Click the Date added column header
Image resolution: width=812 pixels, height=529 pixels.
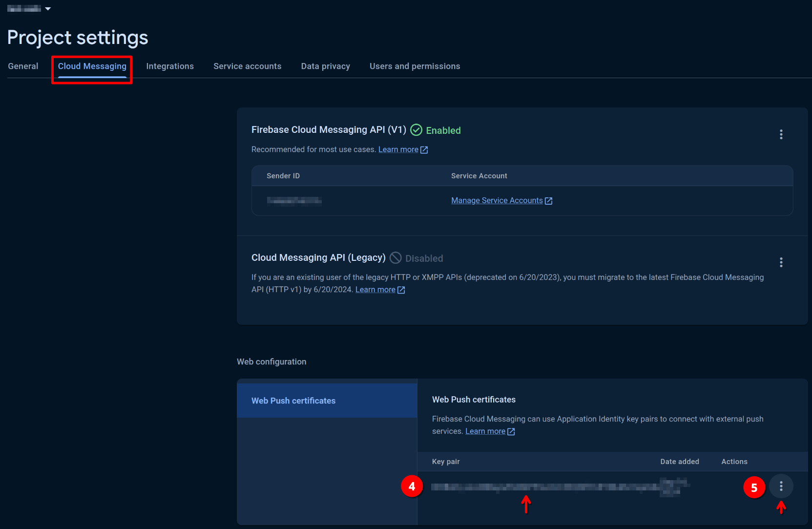pyautogui.click(x=680, y=462)
